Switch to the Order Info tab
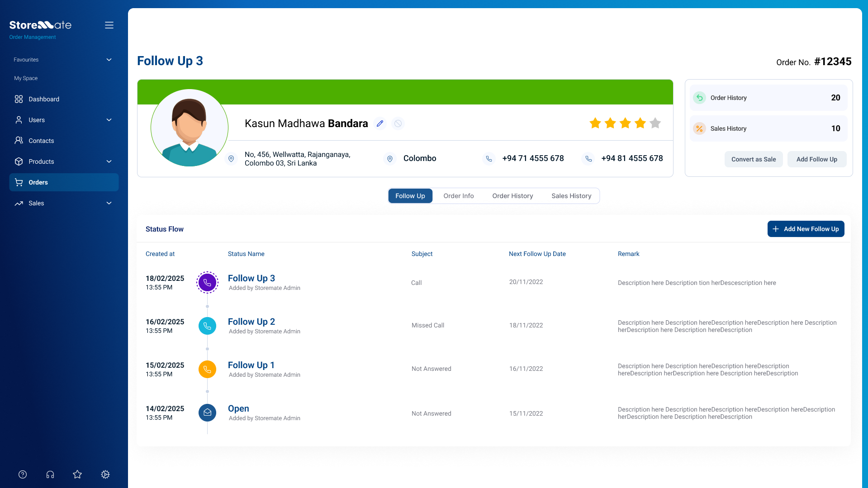 (x=458, y=196)
